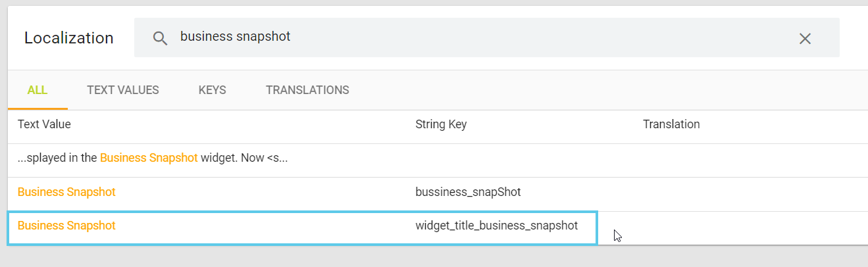Click Translation cell of widget_title_business_snapshot row

724,228
